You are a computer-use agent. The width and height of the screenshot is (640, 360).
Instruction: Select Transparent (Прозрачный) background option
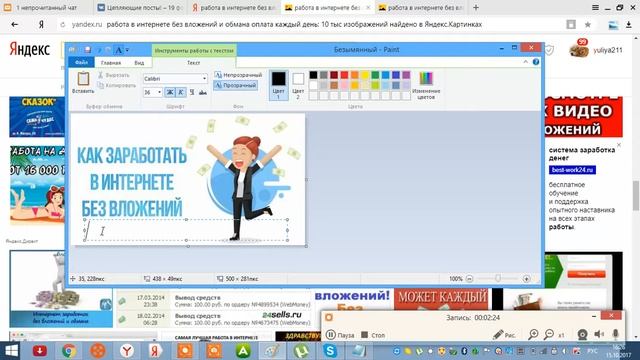tap(236, 85)
